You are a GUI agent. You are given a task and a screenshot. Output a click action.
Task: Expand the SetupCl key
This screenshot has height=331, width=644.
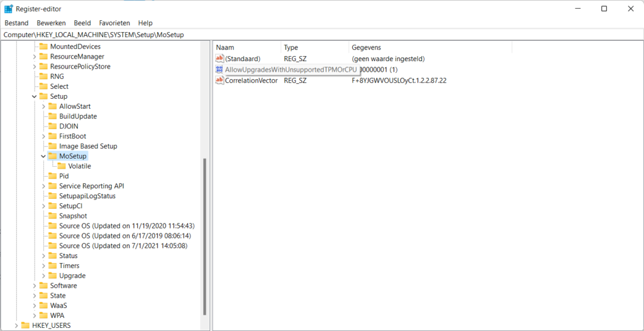pos(43,206)
